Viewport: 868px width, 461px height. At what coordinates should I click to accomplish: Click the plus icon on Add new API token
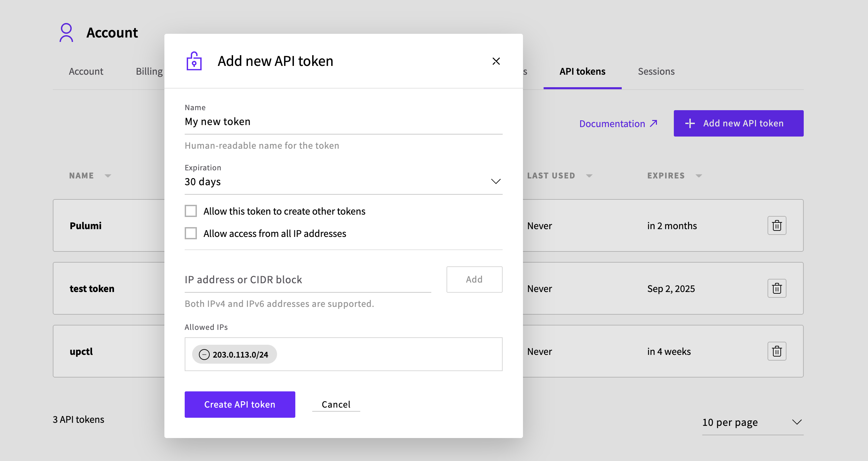point(690,123)
